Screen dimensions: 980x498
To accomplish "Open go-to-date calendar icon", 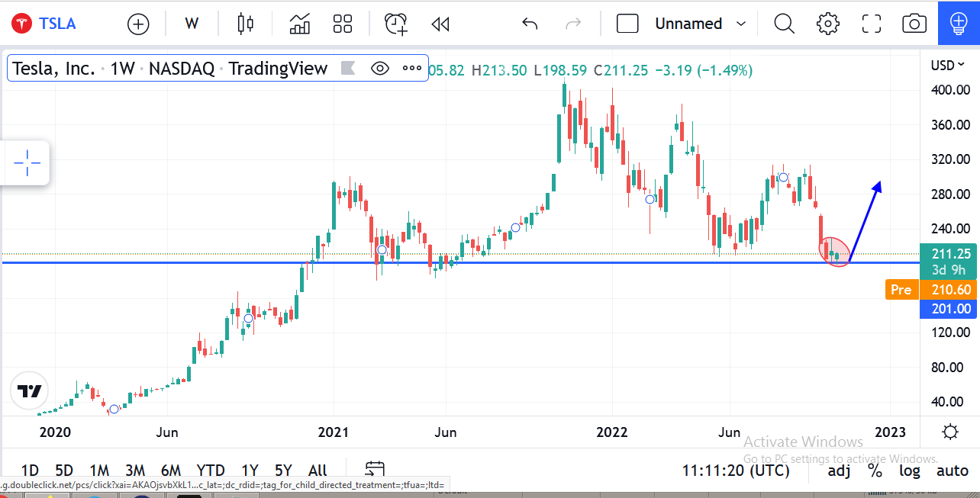I will click(x=375, y=469).
